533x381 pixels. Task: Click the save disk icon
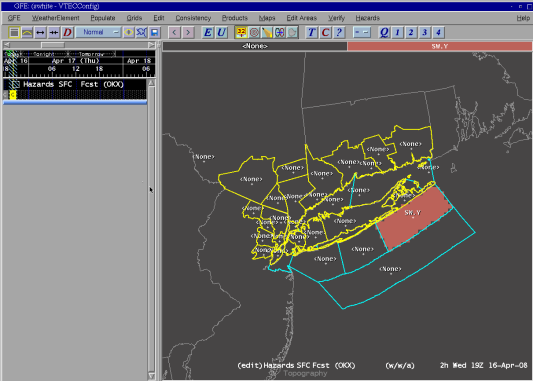click(155, 32)
